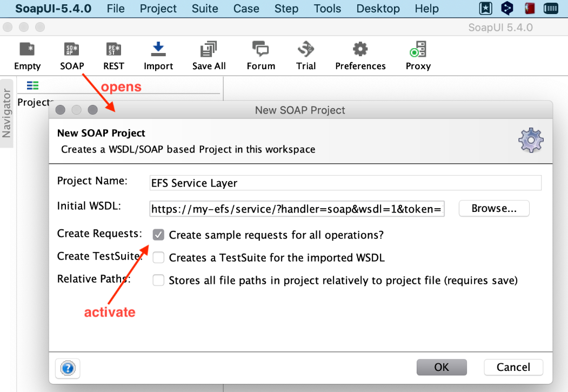Enable Stores all file paths relatively checkbox
This screenshot has height=392, width=568.
(158, 280)
